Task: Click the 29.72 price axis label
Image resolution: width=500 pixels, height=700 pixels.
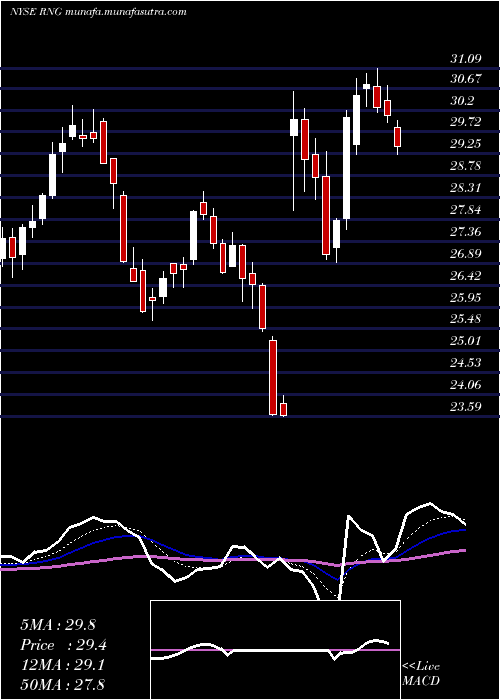Action: pos(466,122)
